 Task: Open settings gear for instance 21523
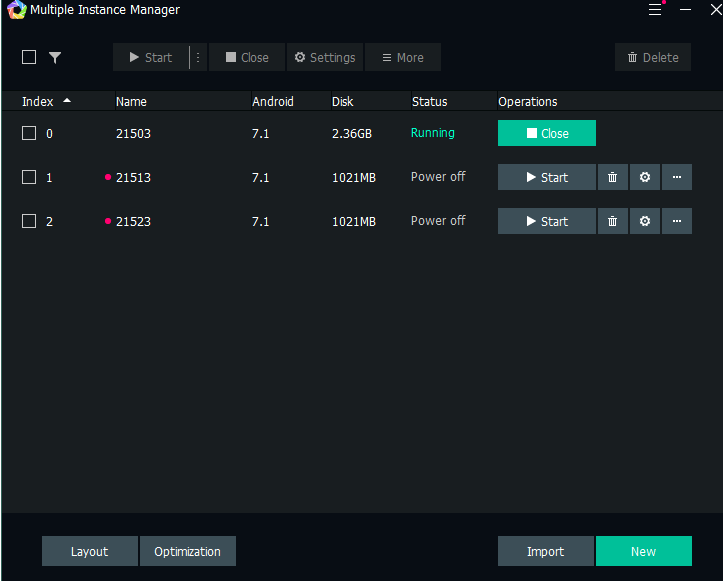point(645,221)
